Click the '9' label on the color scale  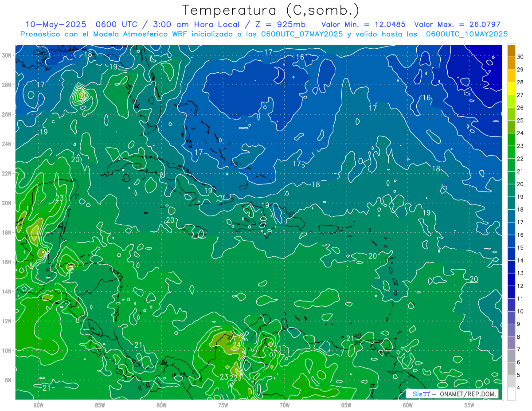point(519,325)
